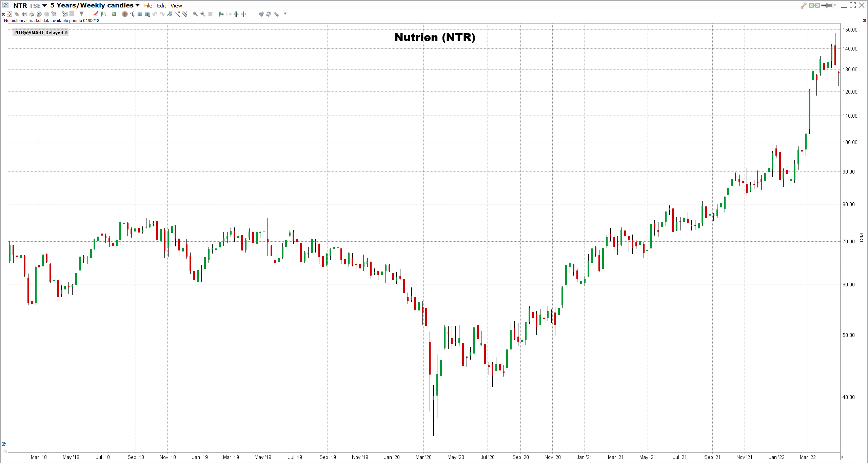Screen dimensions: 868x463
Task: Click the green dollar sign icon
Action: click(x=114, y=14)
